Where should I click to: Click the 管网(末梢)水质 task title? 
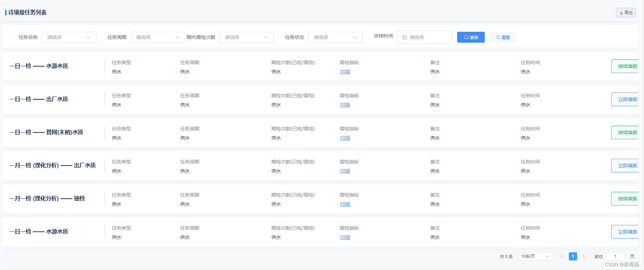46,132
